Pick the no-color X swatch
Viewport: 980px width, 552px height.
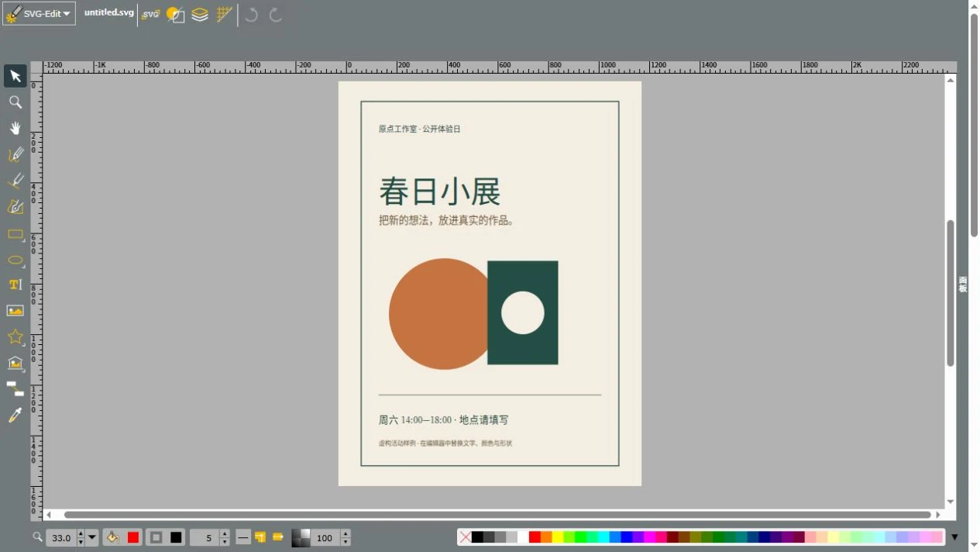coord(465,536)
